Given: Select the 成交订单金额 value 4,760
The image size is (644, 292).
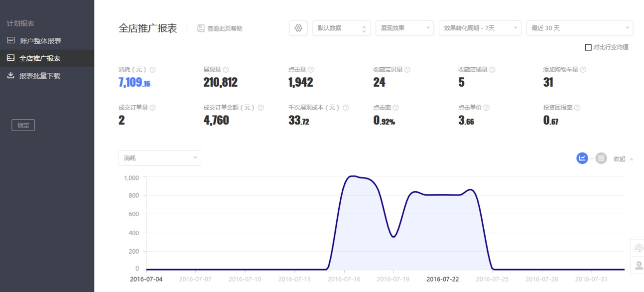Looking at the screenshot, I should click(x=216, y=120).
